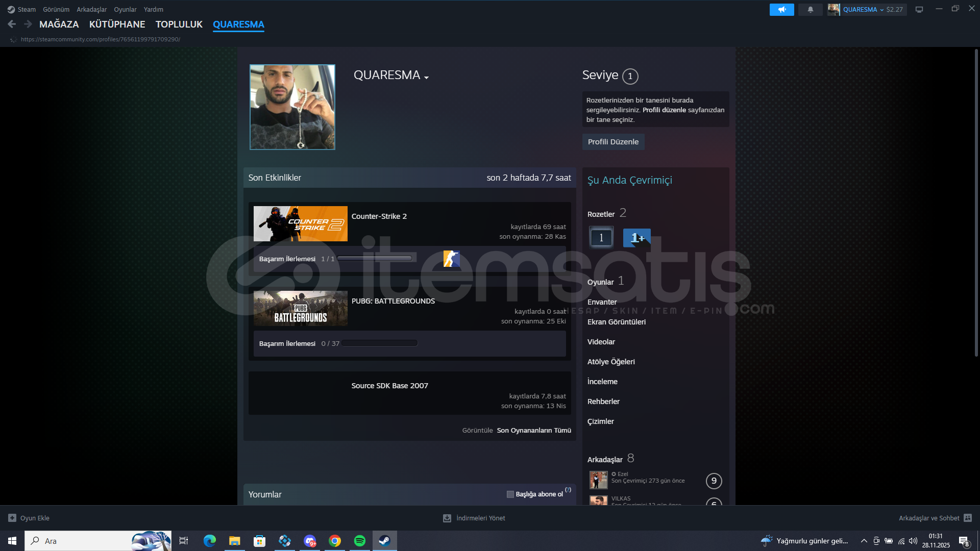This screenshot has height=551, width=980.
Task: Switch to the KÜTÜPHANE tab
Action: point(117,24)
